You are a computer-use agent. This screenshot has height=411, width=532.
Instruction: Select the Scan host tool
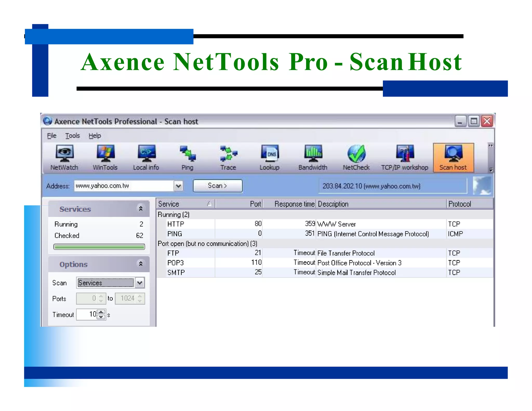(453, 158)
